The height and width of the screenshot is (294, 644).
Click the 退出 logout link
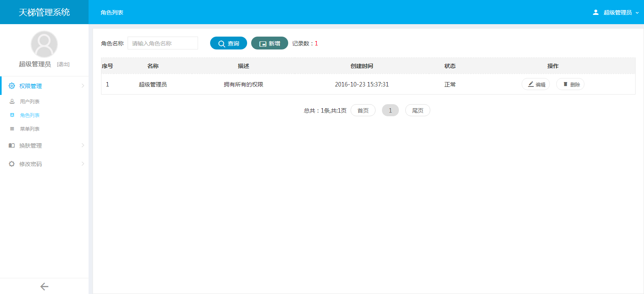coord(63,64)
